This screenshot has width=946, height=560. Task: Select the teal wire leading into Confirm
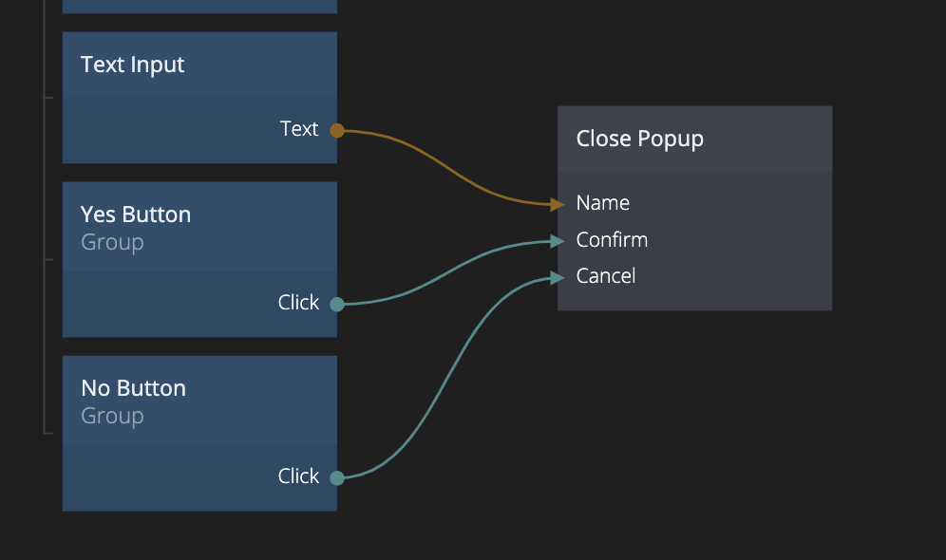446,272
